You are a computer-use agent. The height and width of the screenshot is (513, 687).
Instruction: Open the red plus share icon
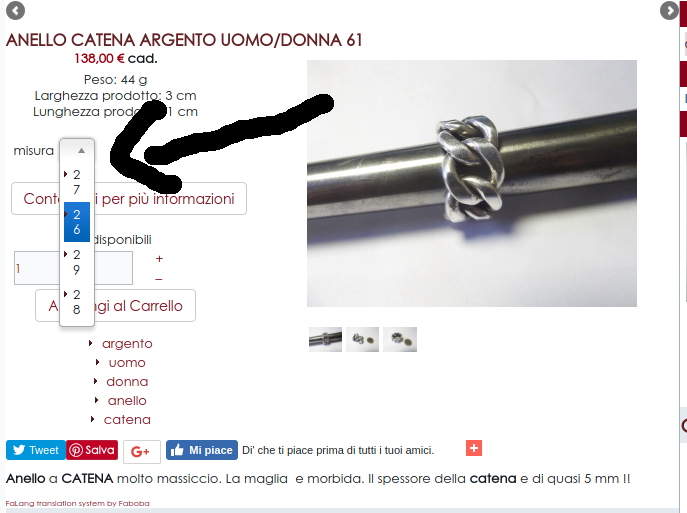(474, 448)
